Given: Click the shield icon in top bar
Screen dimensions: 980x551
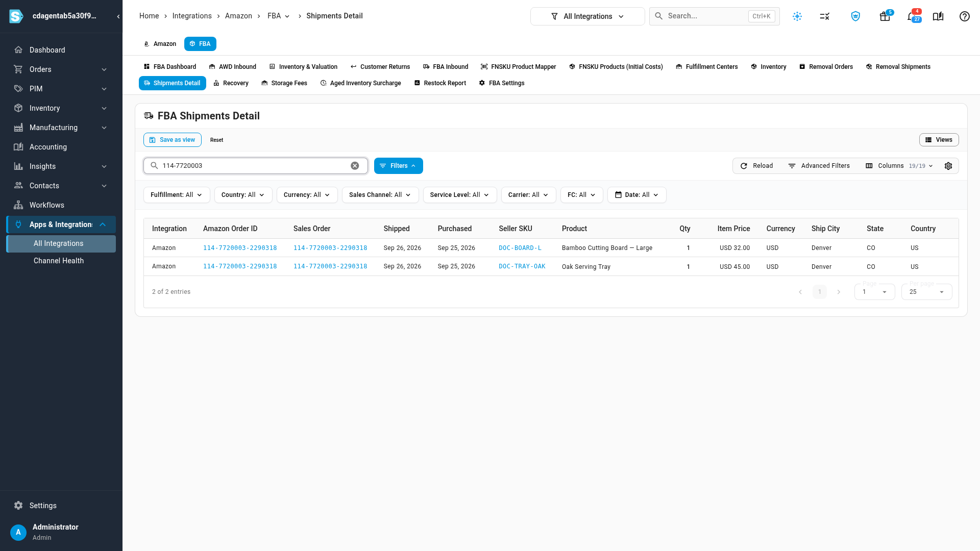Looking at the screenshot, I should tap(855, 16).
